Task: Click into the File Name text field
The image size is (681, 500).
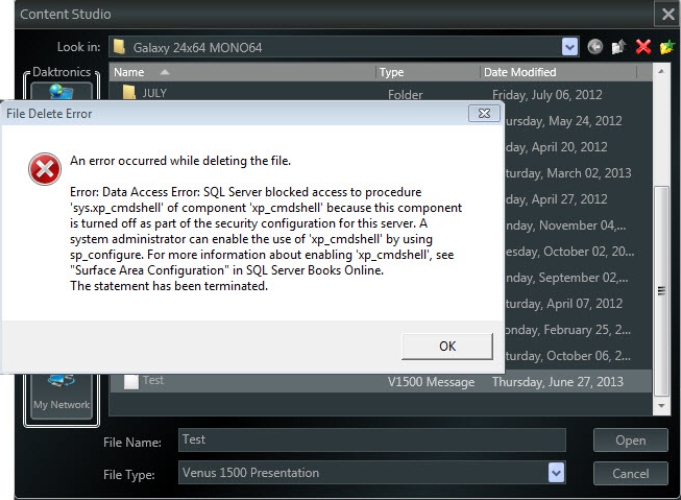Action: (x=372, y=440)
